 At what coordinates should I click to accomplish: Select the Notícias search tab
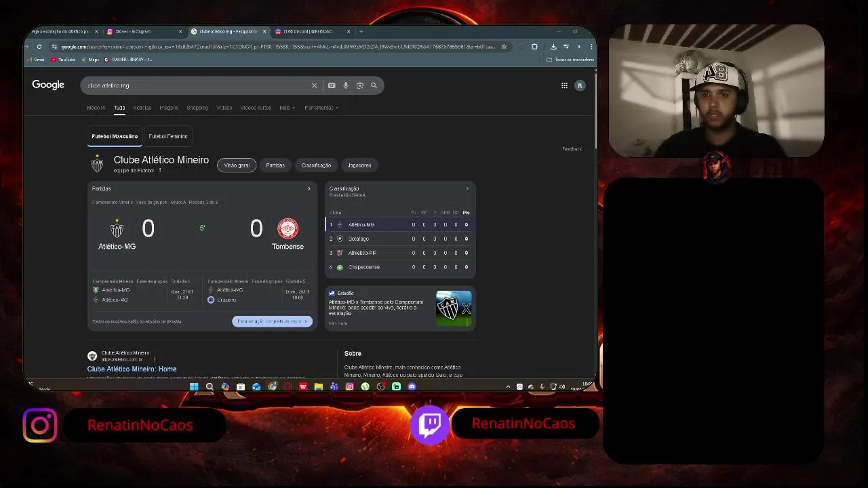click(x=142, y=108)
